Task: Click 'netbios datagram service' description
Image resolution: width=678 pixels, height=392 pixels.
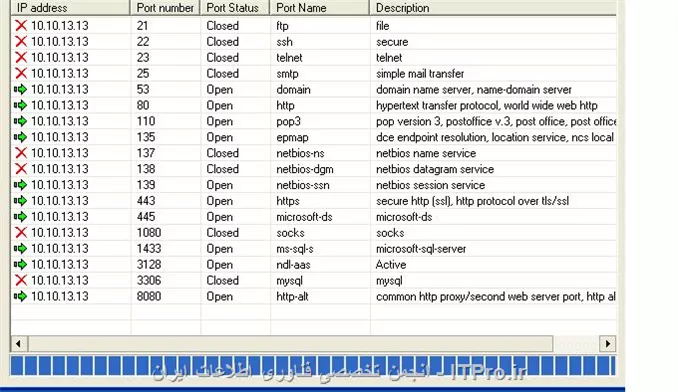Action: [x=435, y=169]
